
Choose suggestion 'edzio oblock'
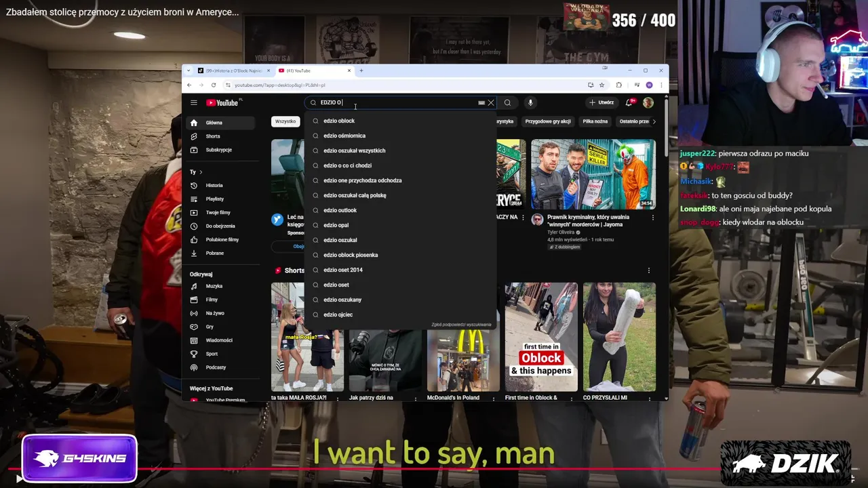coord(401,121)
